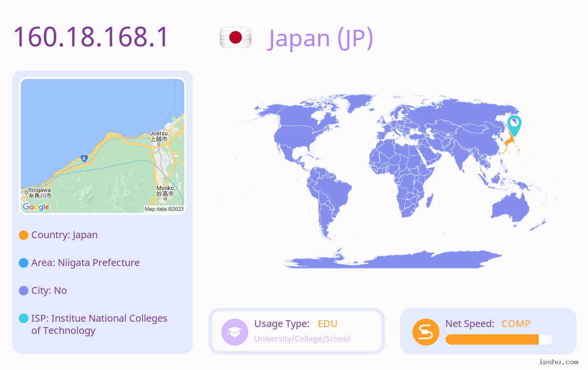Image resolution: width=588 pixels, height=370 pixels.
Task: Click the teal ISP bullet dot
Action: (x=23, y=318)
